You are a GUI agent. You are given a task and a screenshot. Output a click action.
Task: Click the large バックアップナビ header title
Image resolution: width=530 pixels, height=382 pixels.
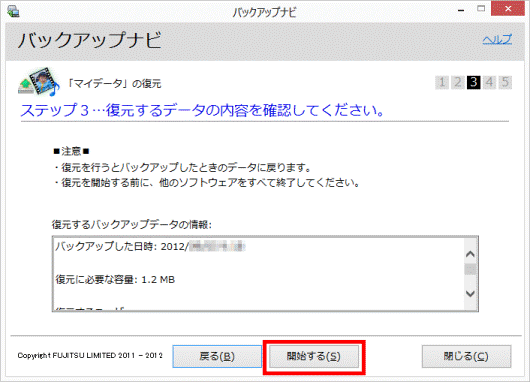90,40
